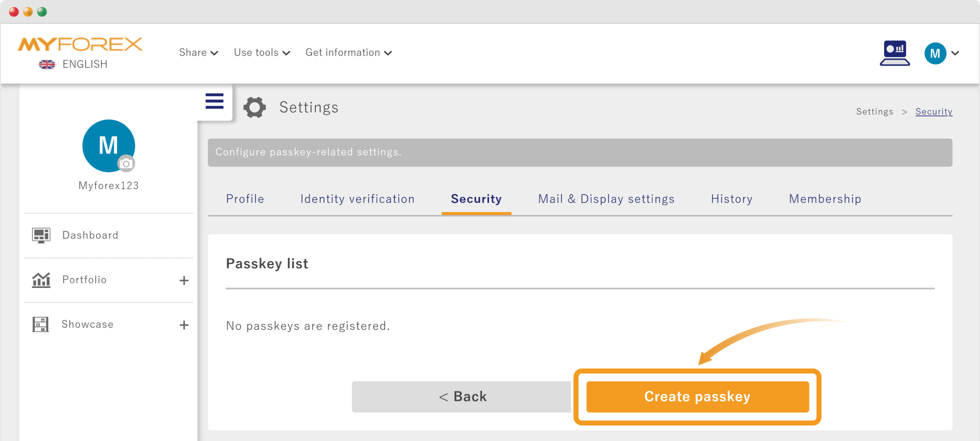Click the Portfolio chart icon
Viewport: 980px width, 441px height.
tap(41, 280)
